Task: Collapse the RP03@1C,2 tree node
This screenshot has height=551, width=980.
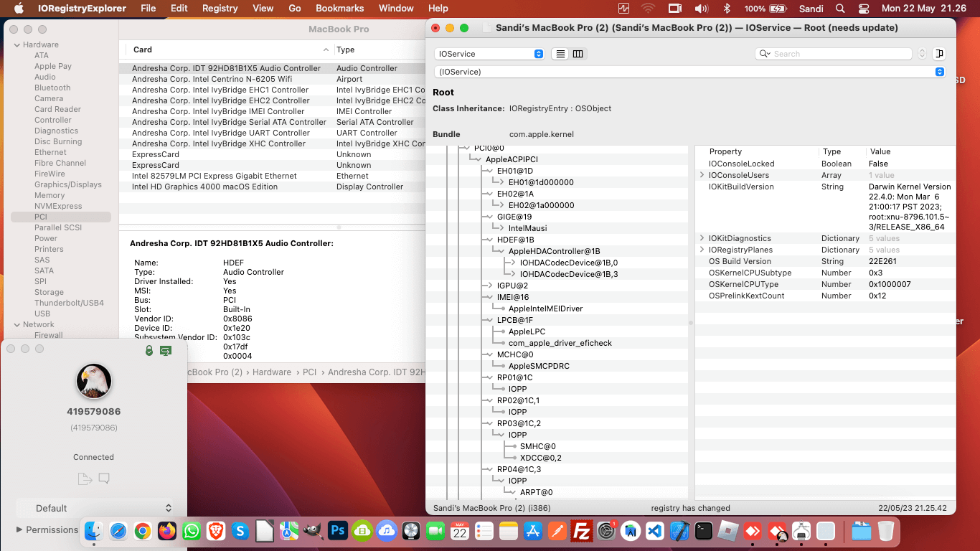Action: tap(490, 423)
